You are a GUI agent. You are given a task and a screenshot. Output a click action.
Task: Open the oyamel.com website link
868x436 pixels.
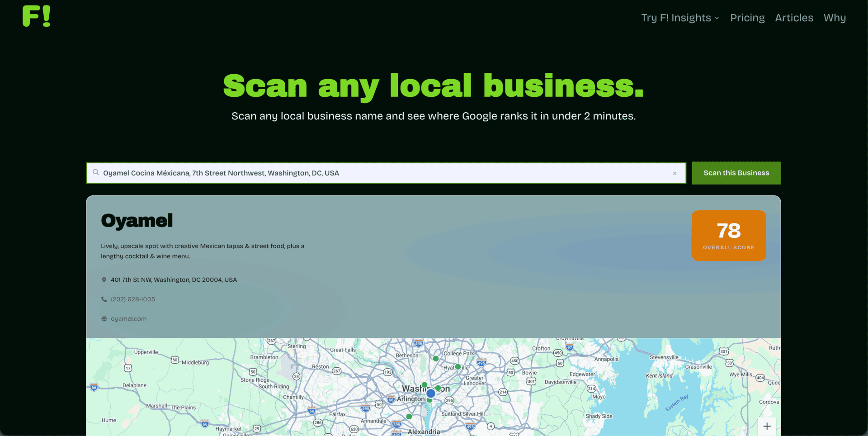click(x=129, y=319)
